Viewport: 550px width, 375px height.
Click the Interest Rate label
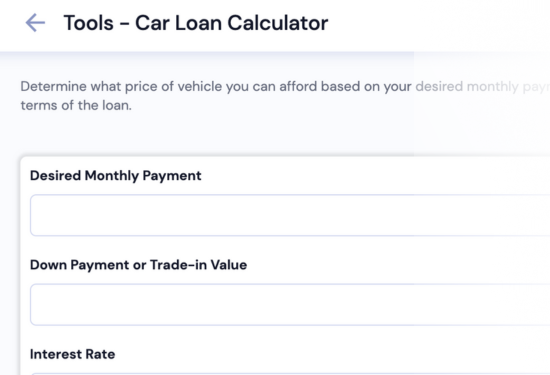click(x=73, y=354)
